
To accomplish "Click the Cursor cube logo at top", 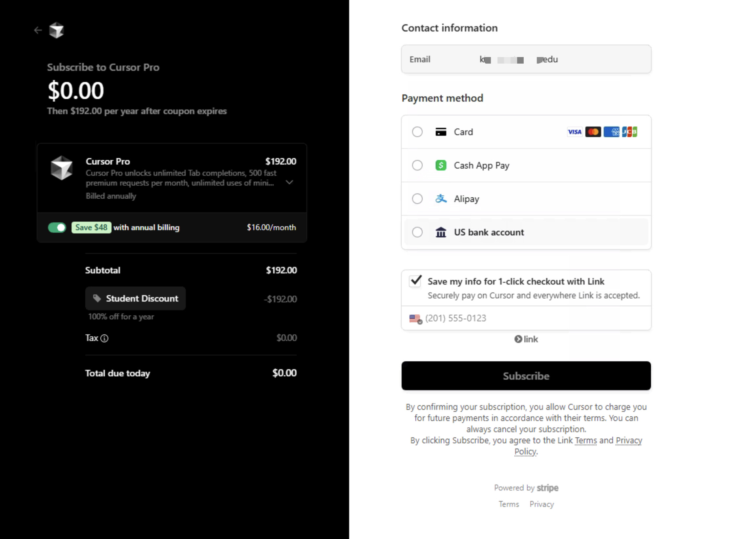I will (x=56, y=30).
